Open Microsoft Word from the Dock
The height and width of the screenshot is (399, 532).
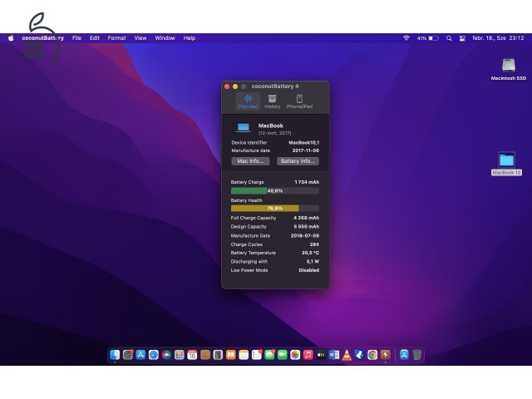tap(334, 355)
